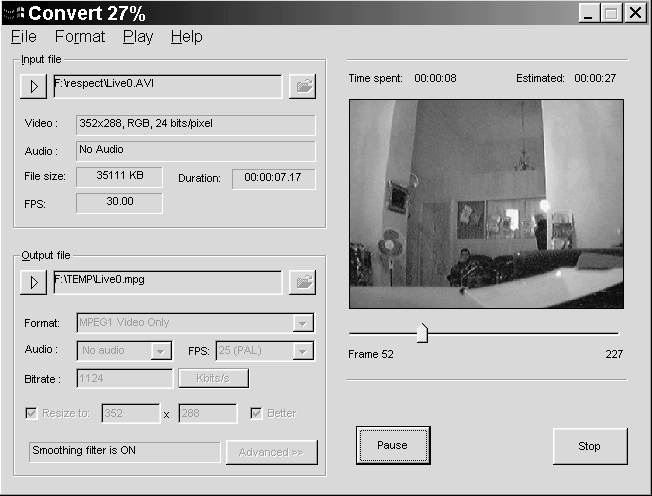652x496 pixels.
Task: Toggle the Better checkbox
Action: 256,413
